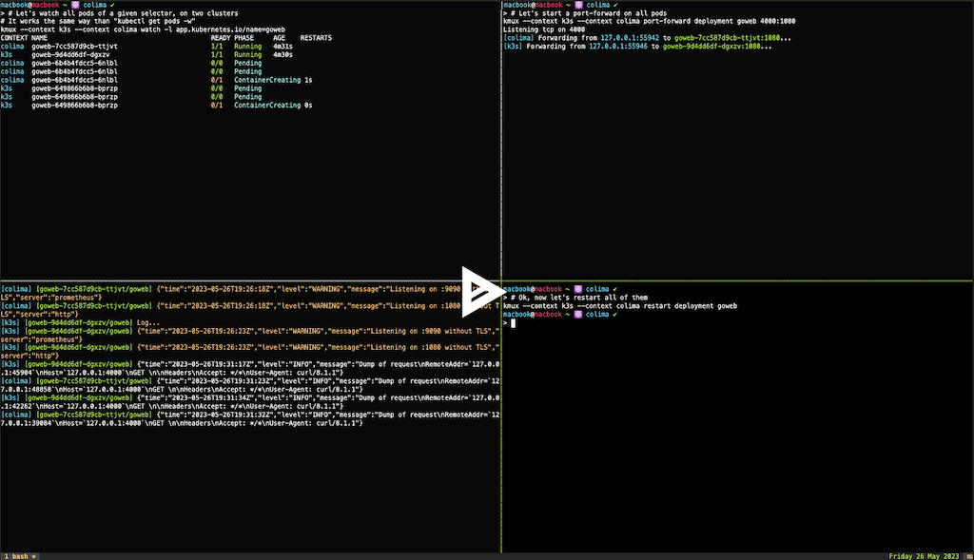The height and width of the screenshot is (560, 974).
Task: Click the green checkmark in the prompt below the restart command
Action: point(615,314)
